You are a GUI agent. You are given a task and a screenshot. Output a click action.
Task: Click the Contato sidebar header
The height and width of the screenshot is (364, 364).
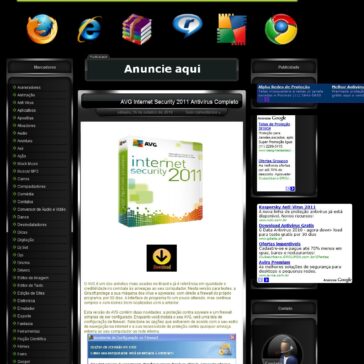click(285, 308)
